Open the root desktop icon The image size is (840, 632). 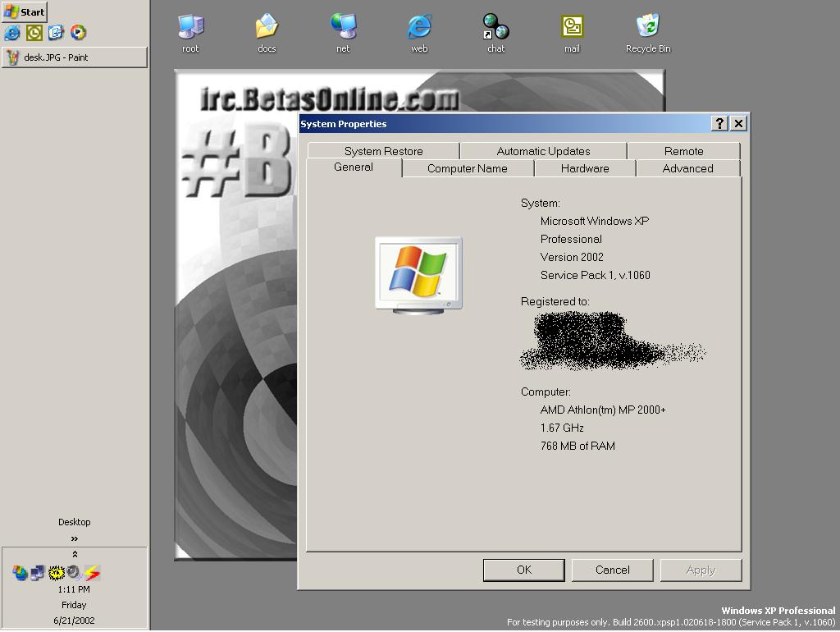tap(190, 28)
